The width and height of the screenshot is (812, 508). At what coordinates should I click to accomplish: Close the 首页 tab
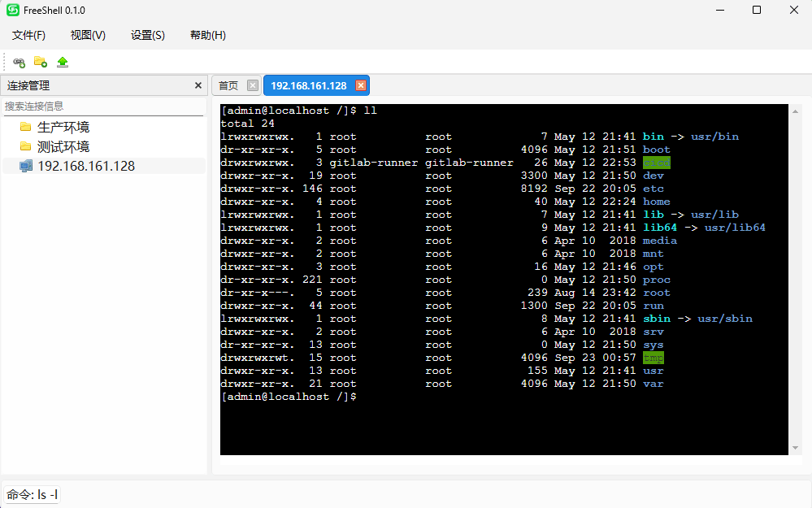click(252, 85)
